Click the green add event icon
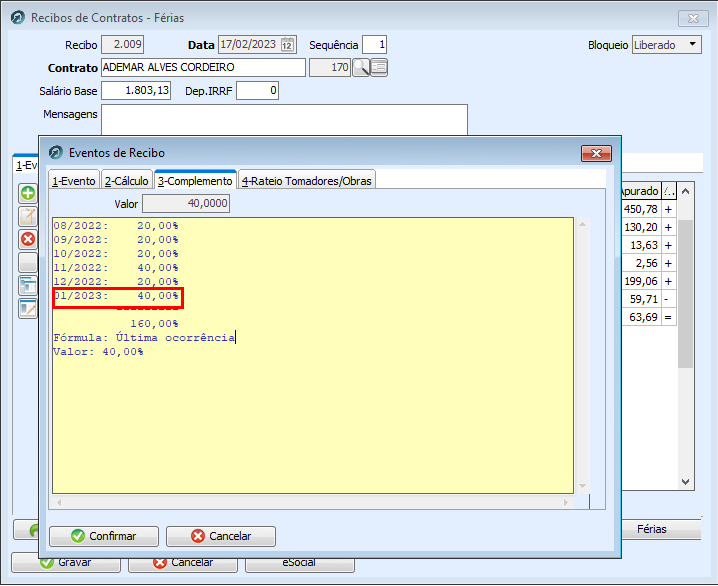 tap(28, 193)
